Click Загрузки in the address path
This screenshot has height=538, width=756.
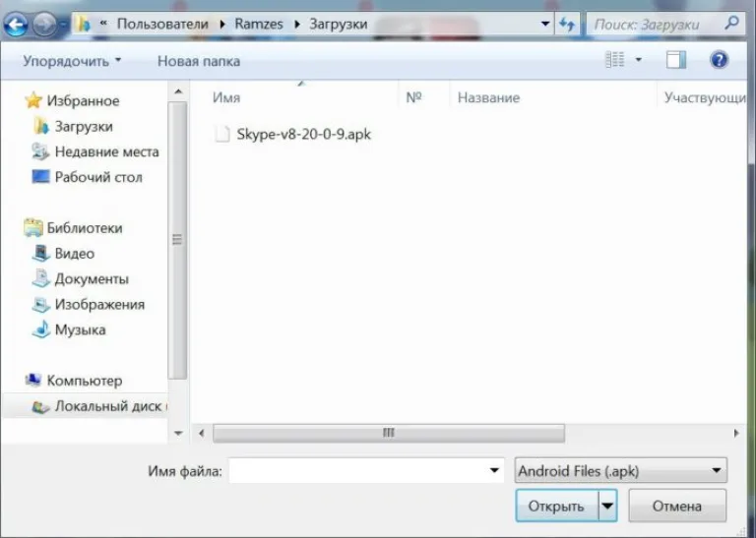(x=339, y=24)
